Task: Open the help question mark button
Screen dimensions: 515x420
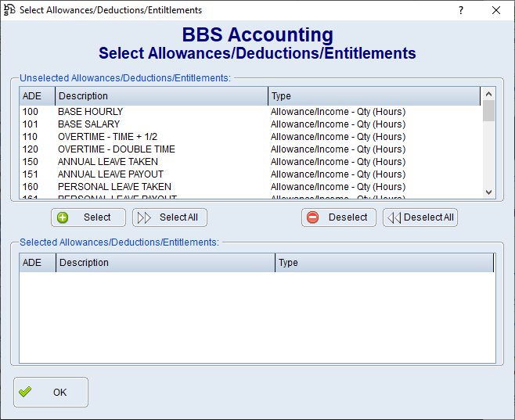Action: pyautogui.click(x=461, y=10)
